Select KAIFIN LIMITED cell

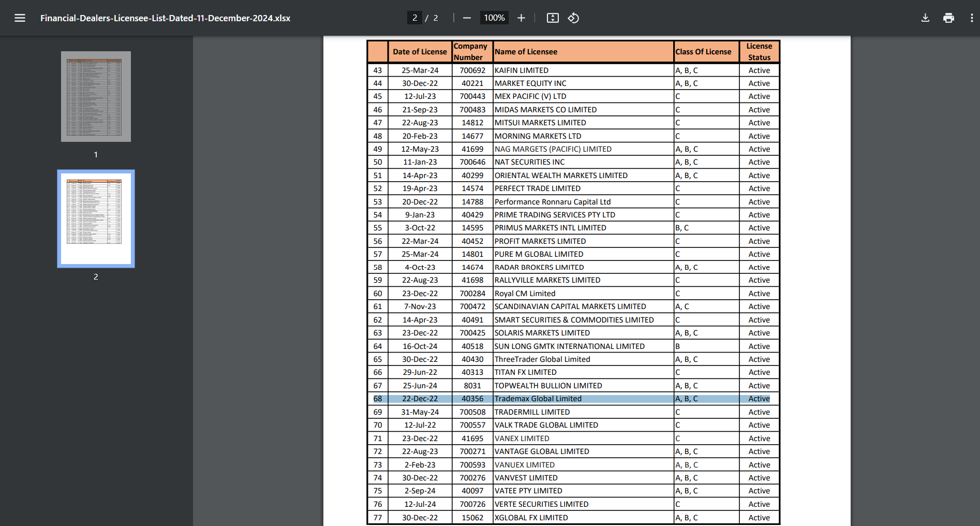coord(583,70)
